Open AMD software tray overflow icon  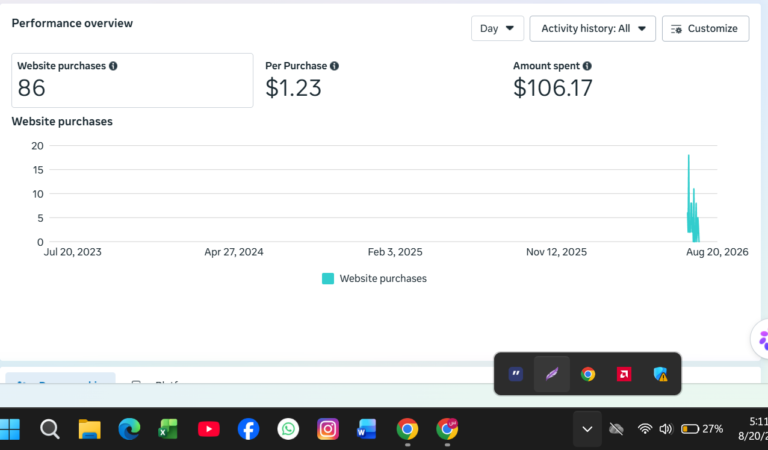624,374
